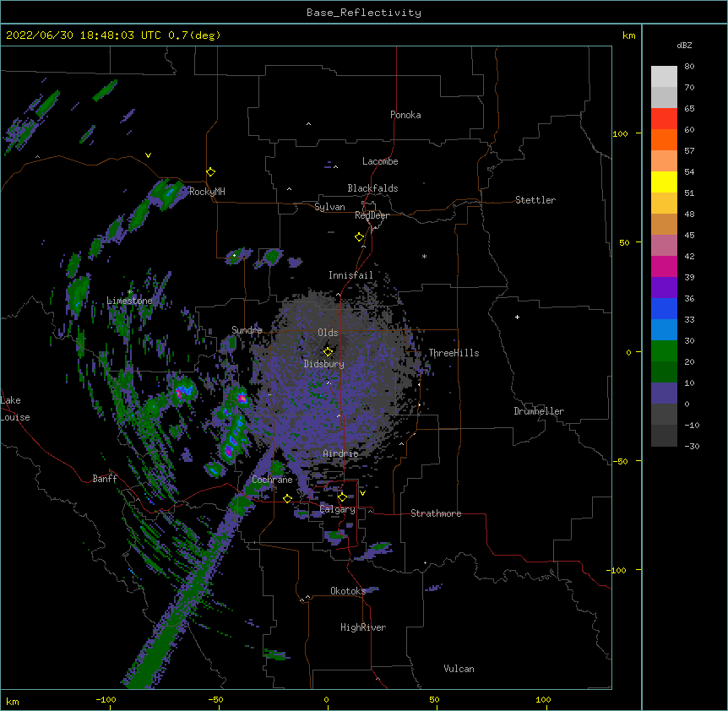Click the Cochrane label

[272, 480]
